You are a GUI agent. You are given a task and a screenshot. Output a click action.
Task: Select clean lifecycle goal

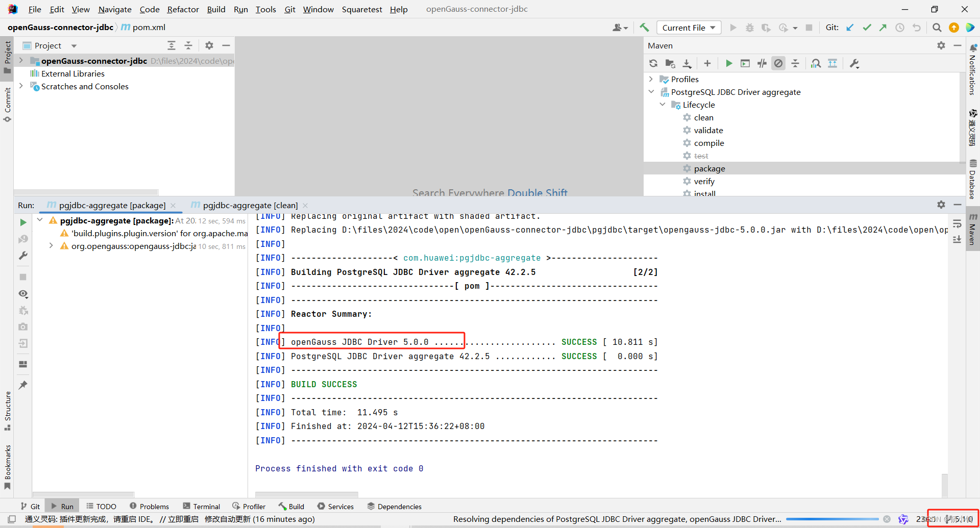click(x=703, y=117)
